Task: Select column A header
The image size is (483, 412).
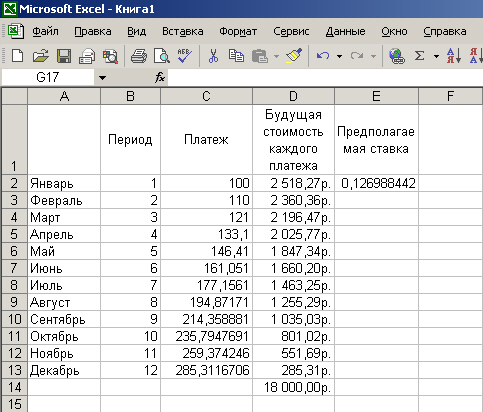Action: [x=64, y=96]
